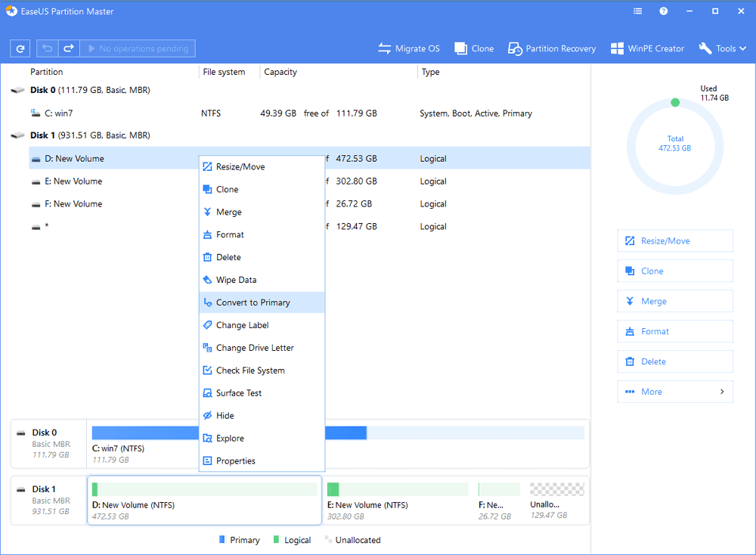Click the Disk 0 Basic MBR label in map
Viewport: 756px width, 555px height.
(x=50, y=444)
